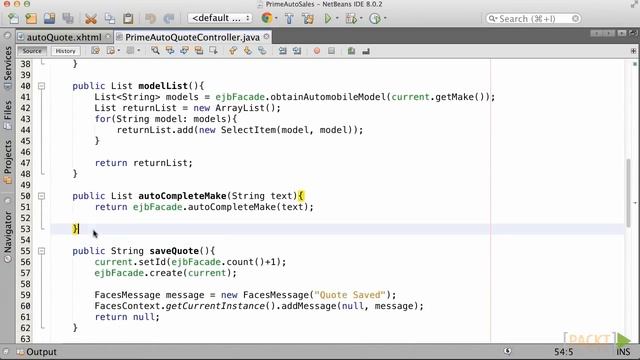This screenshot has width=640, height=360.
Task: Select the PrimeAutoQuoteController.java tab
Action: tap(192, 37)
